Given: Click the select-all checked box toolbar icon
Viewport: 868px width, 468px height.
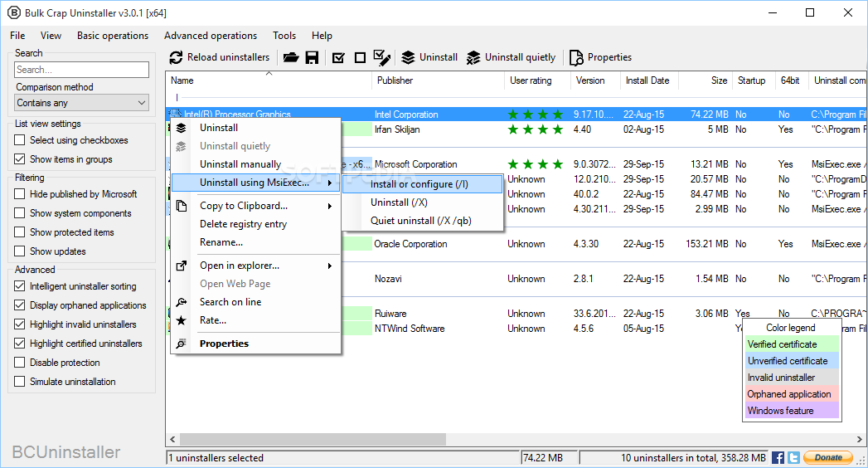Looking at the screenshot, I should 338,57.
